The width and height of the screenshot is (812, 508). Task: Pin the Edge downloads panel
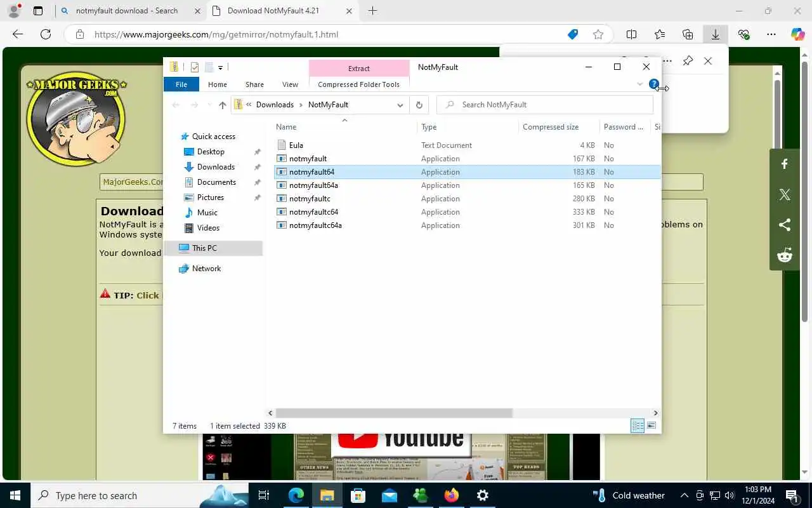(688, 61)
